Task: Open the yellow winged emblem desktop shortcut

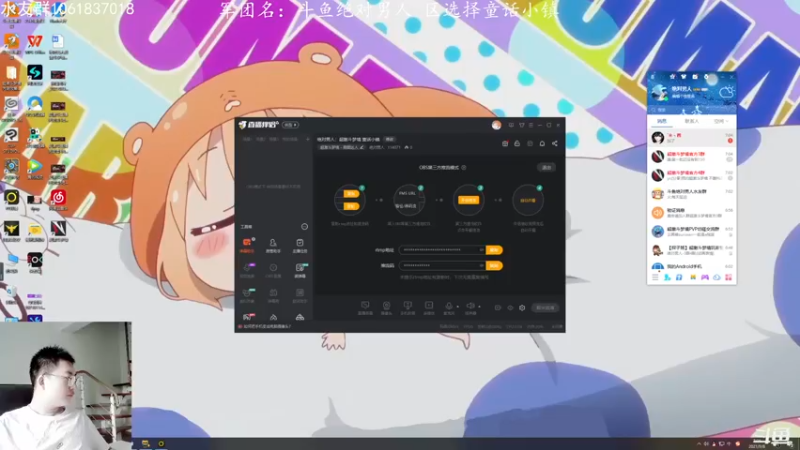Action: point(11,231)
